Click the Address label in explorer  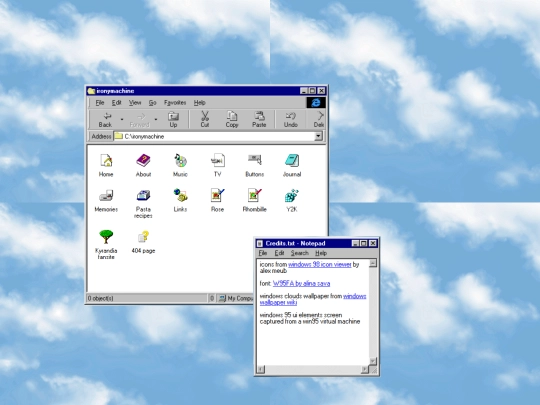point(101,136)
